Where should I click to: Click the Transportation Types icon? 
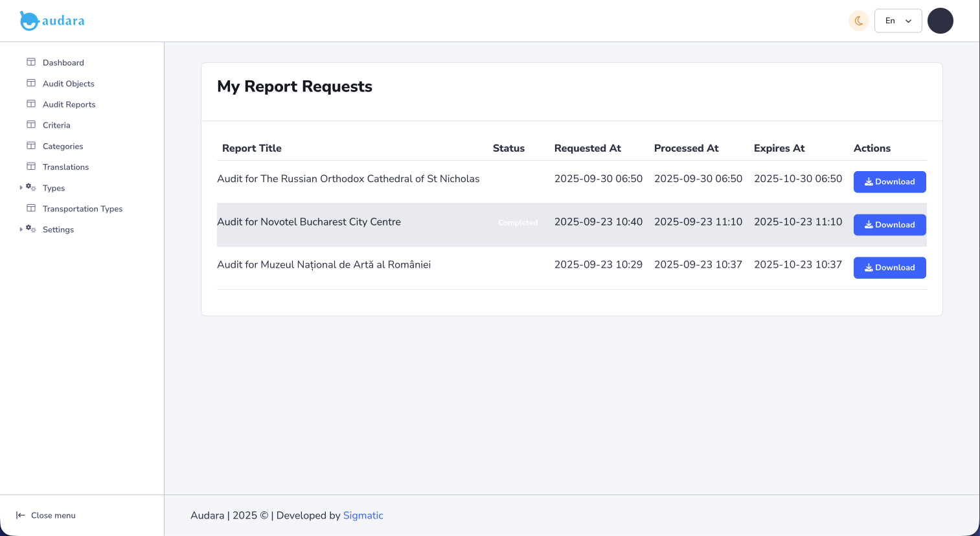point(31,208)
